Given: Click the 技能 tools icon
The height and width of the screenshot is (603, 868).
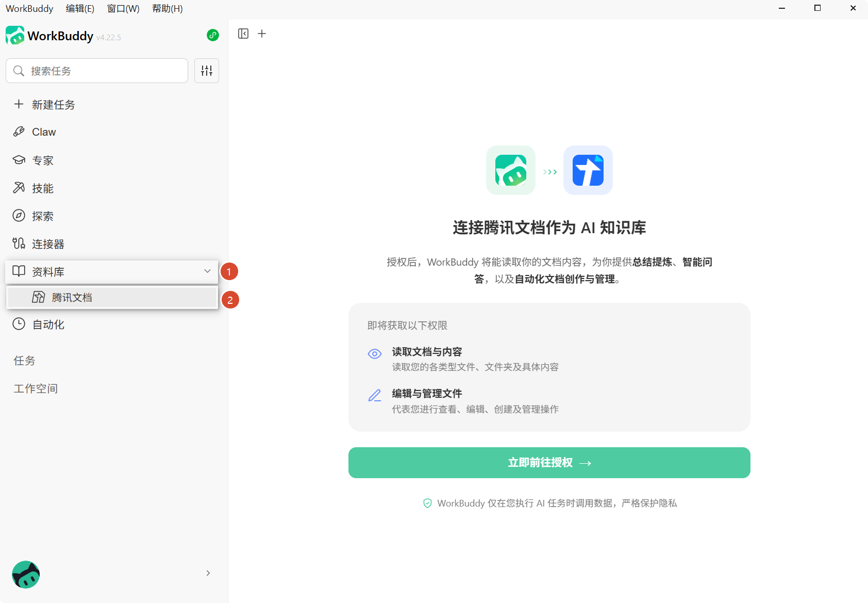Looking at the screenshot, I should click(19, 188).
